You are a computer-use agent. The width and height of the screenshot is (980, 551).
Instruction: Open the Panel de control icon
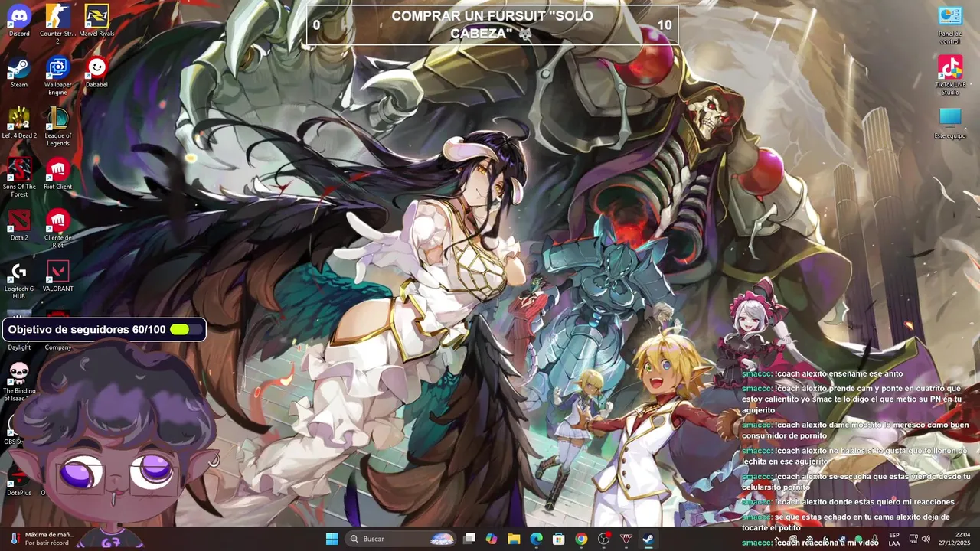pos(949,24)
